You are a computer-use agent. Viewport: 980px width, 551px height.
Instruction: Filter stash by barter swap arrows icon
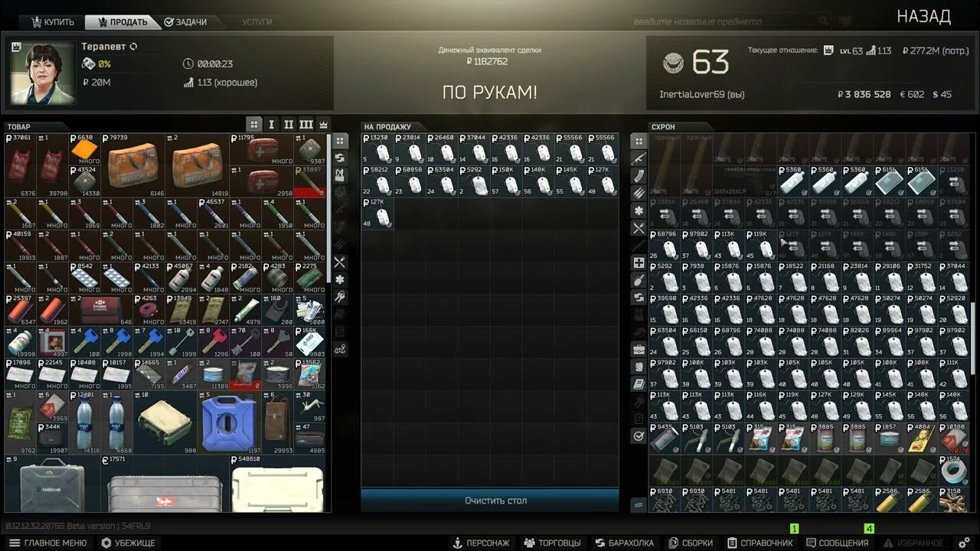click(x=639, y=298)
